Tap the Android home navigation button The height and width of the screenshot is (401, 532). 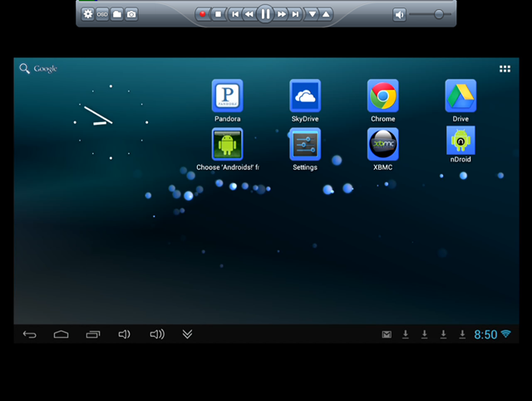point(61,334)
